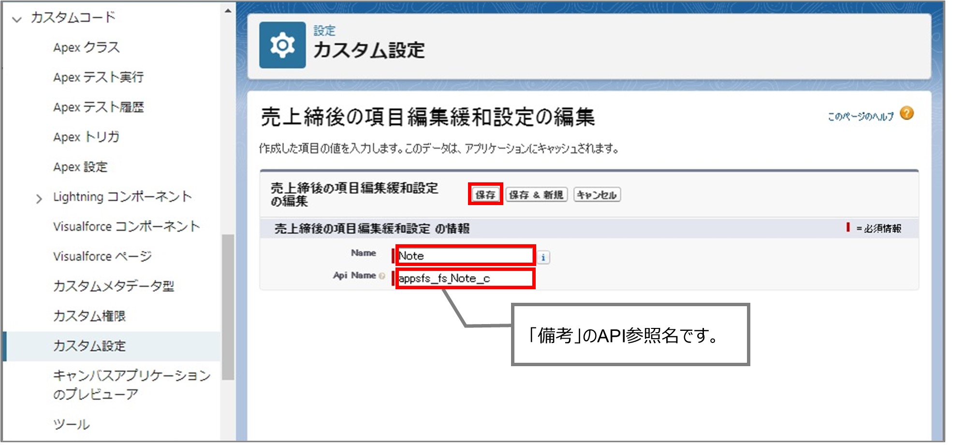Collapse the カスタムコード section chevron
The width and height of the screenshot is (980, 445).
pos(17,19)
